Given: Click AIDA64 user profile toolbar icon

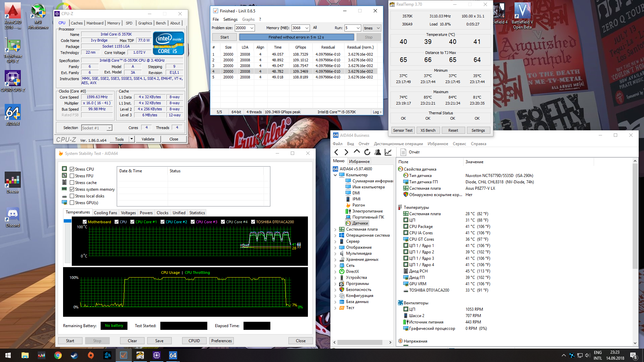Looking at the screenshot, I should (x=378, y=152).
